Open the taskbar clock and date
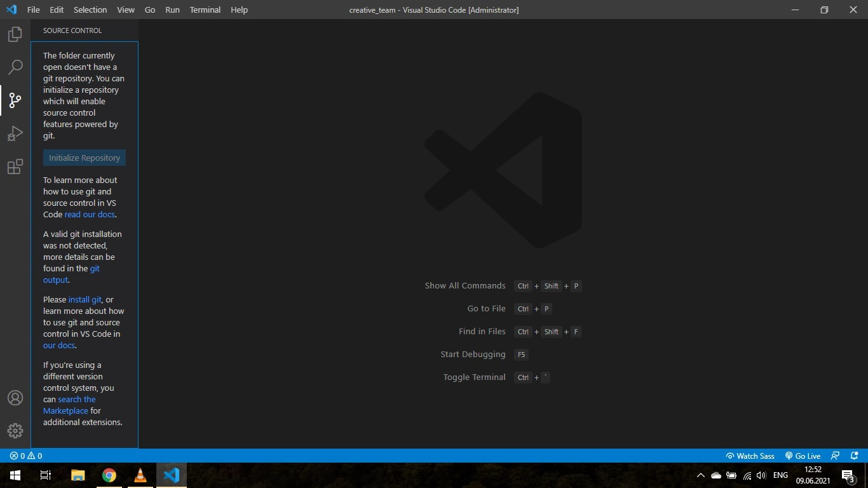This screenshot has height=488, width=868. pos(813,475)
